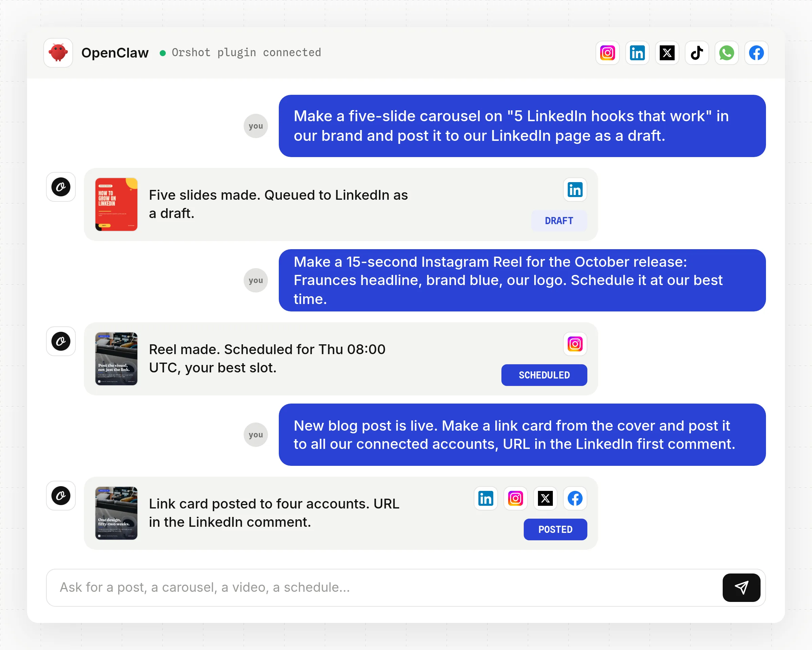
Task: Click LinkedIn icon on the link card reply
Action: (x=486, y=499)
